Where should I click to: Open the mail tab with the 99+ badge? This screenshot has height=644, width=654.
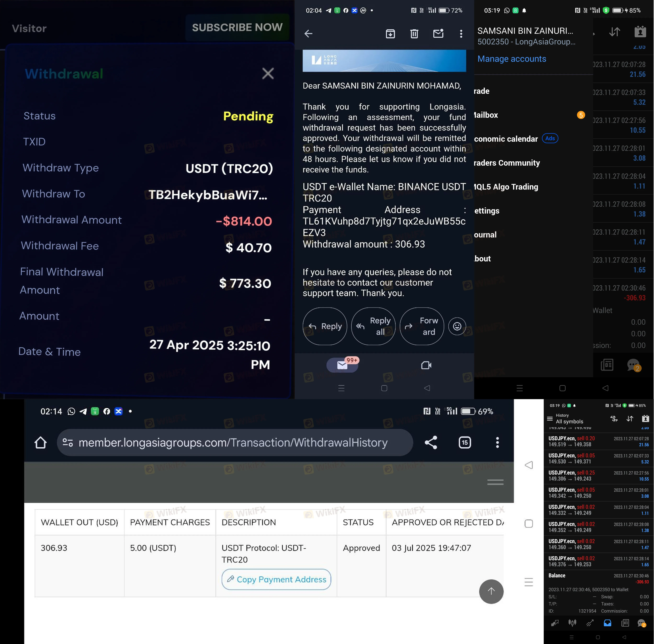pos(342,365)
